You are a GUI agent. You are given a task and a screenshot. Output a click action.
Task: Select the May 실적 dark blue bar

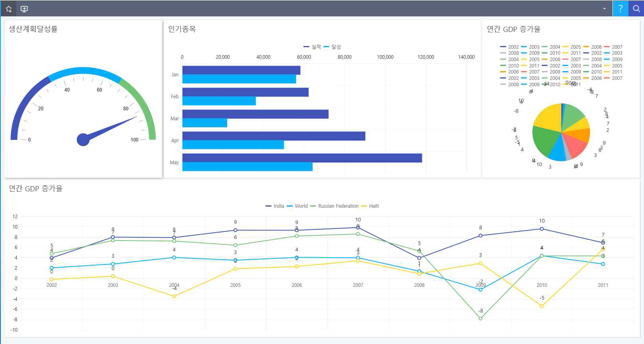(x=302, y=158)
